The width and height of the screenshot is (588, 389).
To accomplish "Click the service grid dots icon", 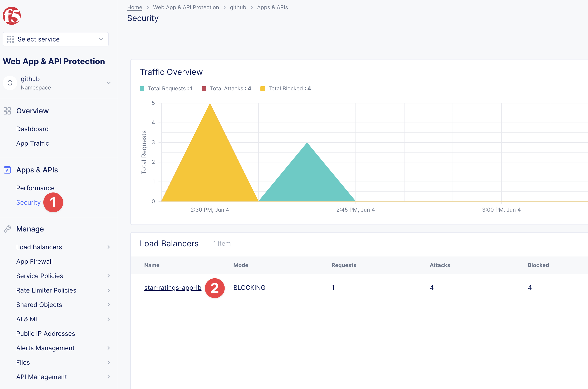I will [x=10, y=39].
